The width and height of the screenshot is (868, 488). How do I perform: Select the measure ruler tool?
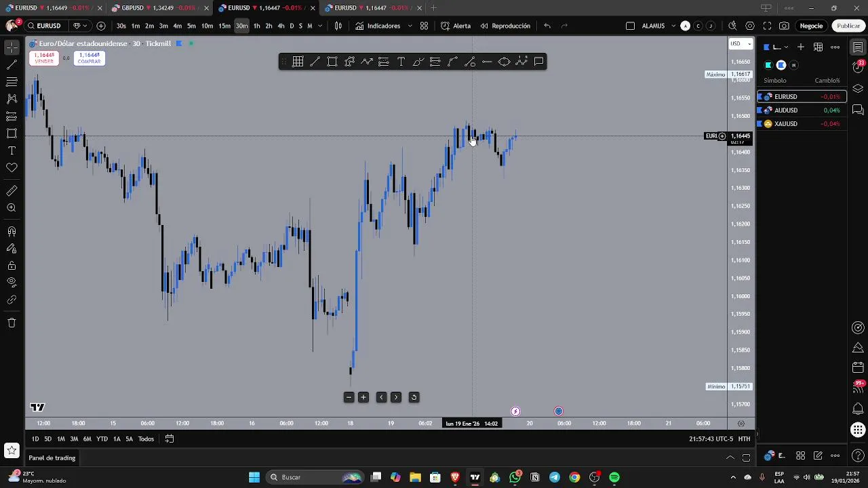tap(12, 191)
